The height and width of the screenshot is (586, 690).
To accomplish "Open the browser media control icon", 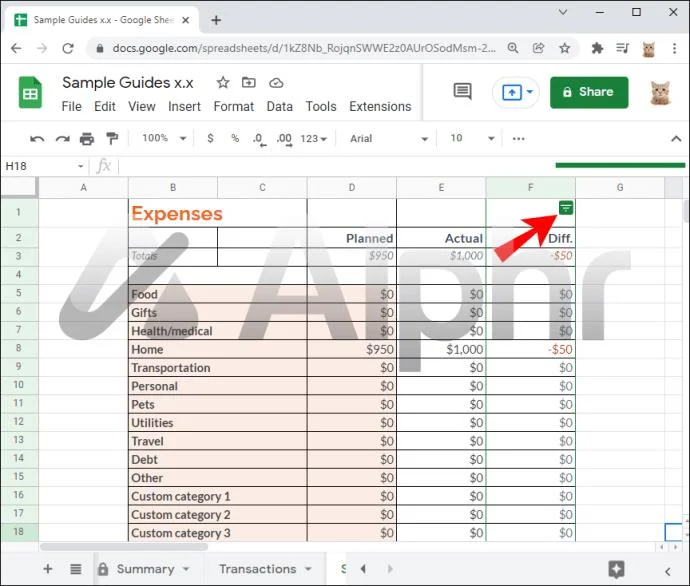I will (x=622, y=48).
